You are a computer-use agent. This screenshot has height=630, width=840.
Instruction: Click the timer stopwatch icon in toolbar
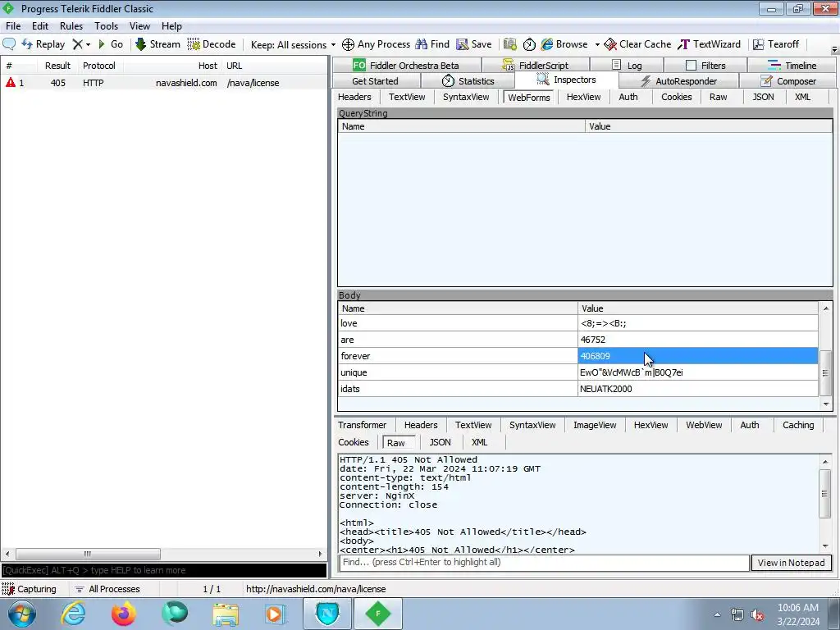pos(529,44)
